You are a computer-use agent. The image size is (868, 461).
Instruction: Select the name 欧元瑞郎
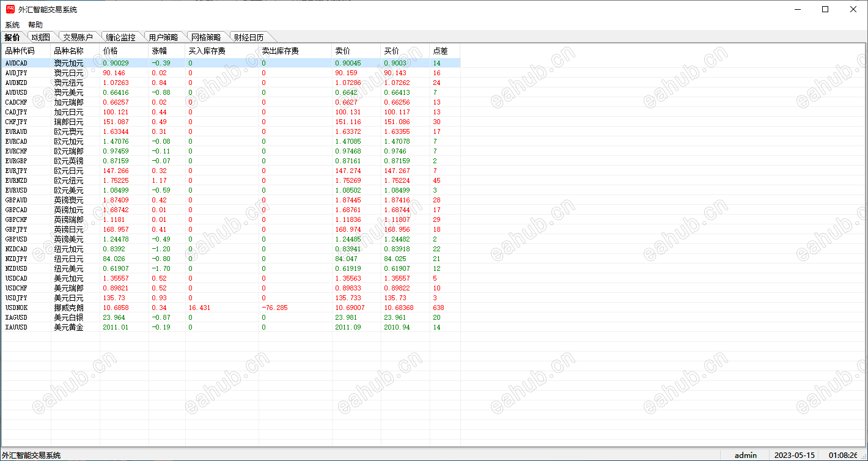tap(68, 151)
